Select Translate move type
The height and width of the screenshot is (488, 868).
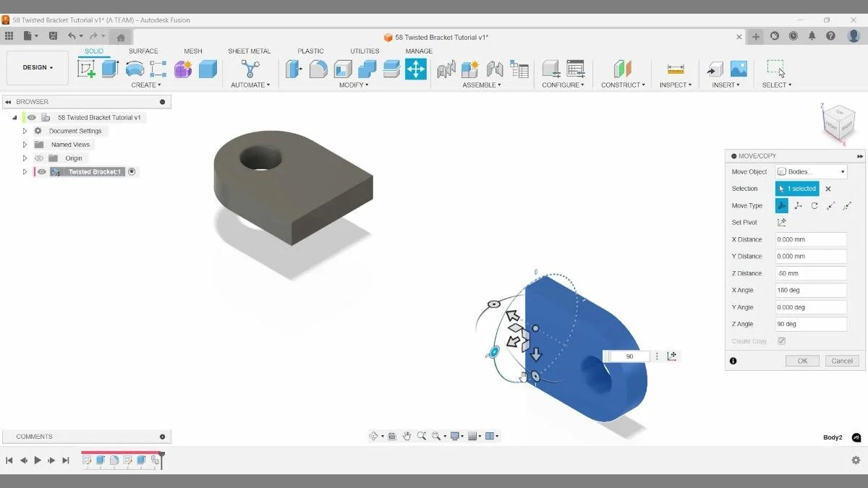click(799, 206)
